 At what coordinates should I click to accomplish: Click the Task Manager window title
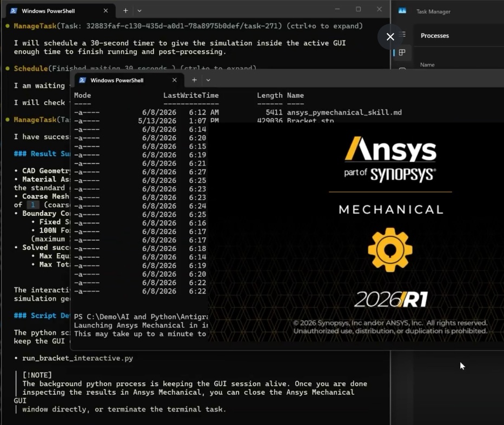point(433,11)
